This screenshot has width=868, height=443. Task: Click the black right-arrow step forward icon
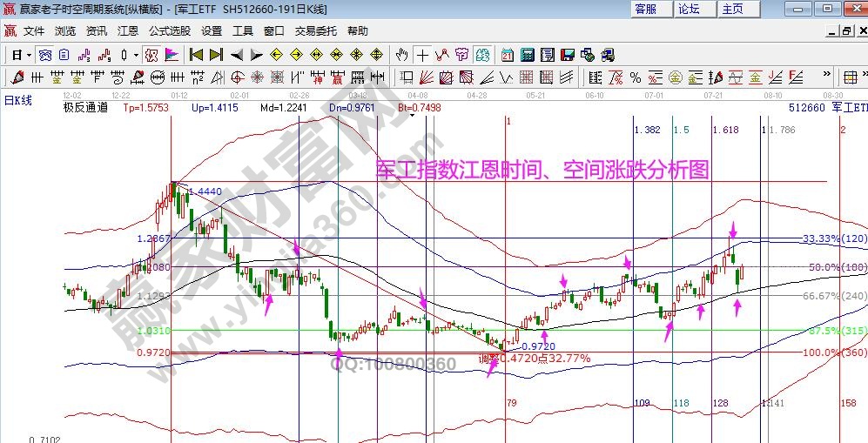(257, 54)
